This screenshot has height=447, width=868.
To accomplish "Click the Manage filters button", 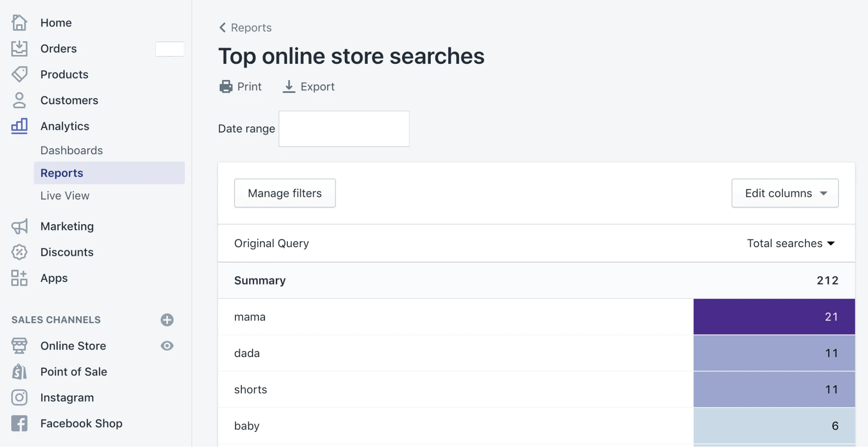I will click(x=285, y=193).
